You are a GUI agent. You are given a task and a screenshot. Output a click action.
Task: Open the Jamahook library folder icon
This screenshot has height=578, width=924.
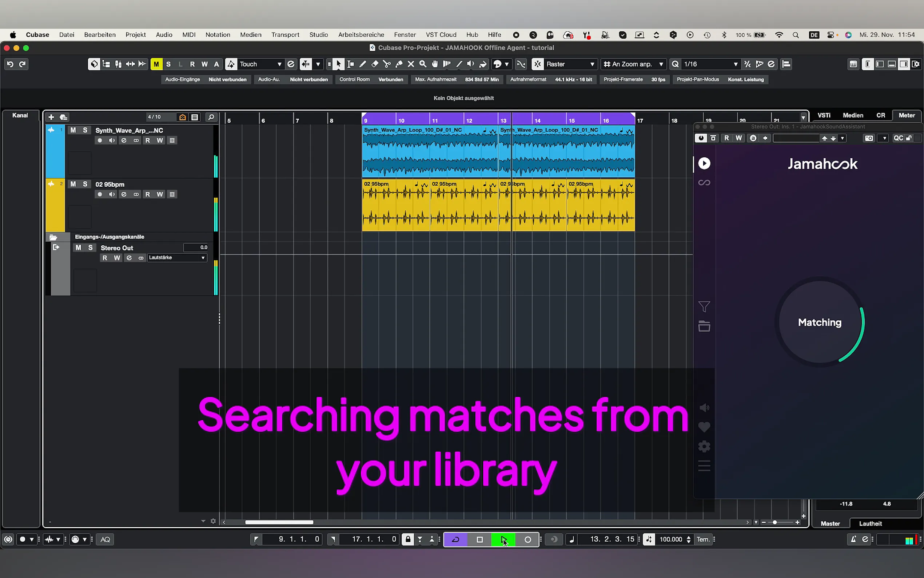704,326
